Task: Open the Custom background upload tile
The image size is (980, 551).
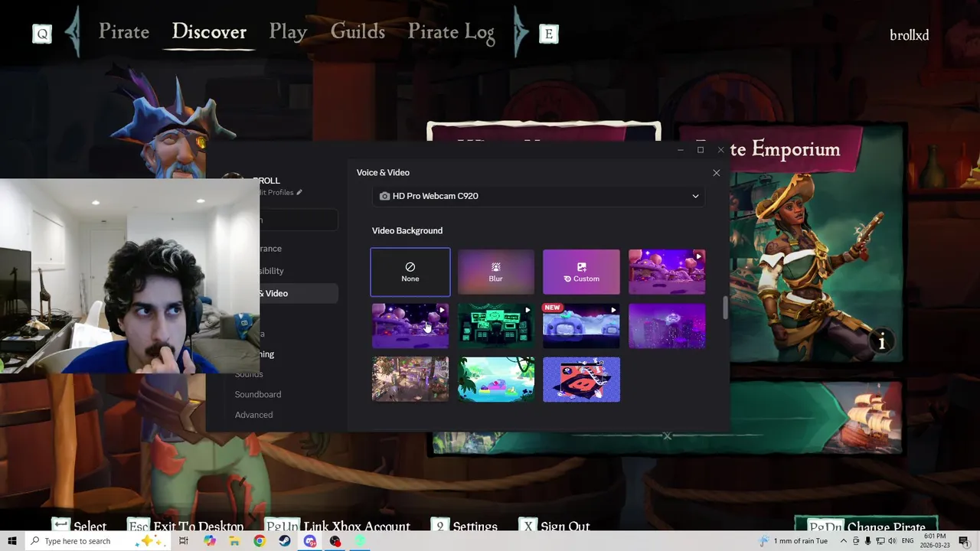Action: (x=582, y=272)
